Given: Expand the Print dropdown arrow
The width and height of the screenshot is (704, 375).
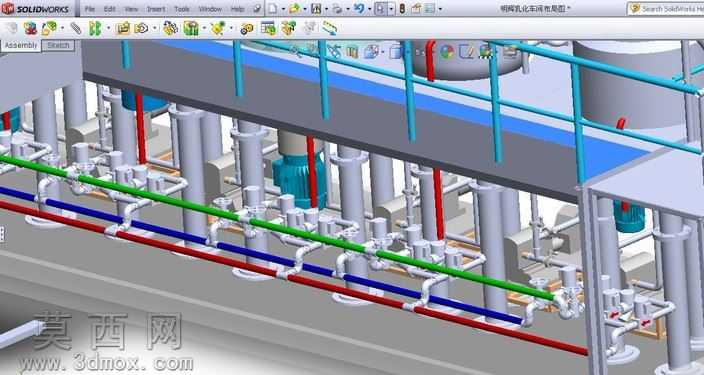Looking at the screenshot, I should 348,9.
